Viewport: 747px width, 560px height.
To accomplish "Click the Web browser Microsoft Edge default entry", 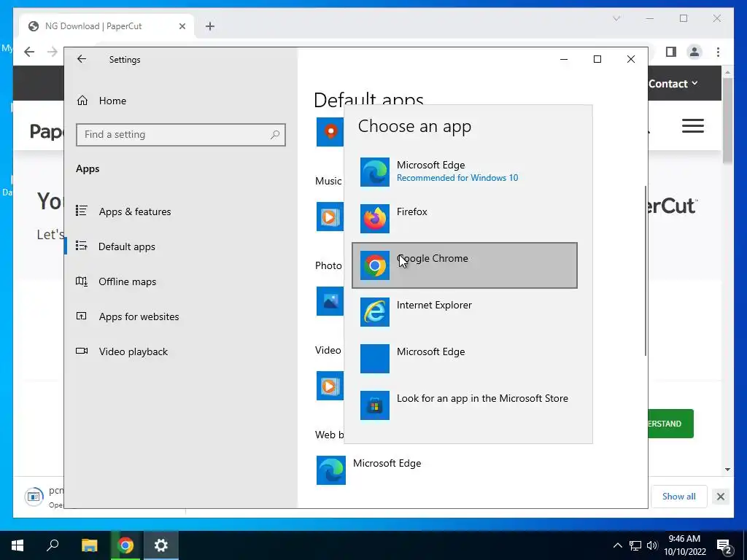I will click(x=369, y=470).
